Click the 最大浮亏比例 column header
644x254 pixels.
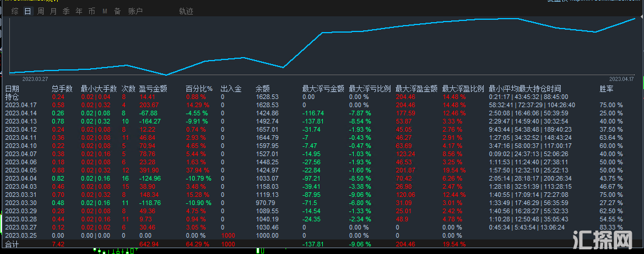[369, 89]
